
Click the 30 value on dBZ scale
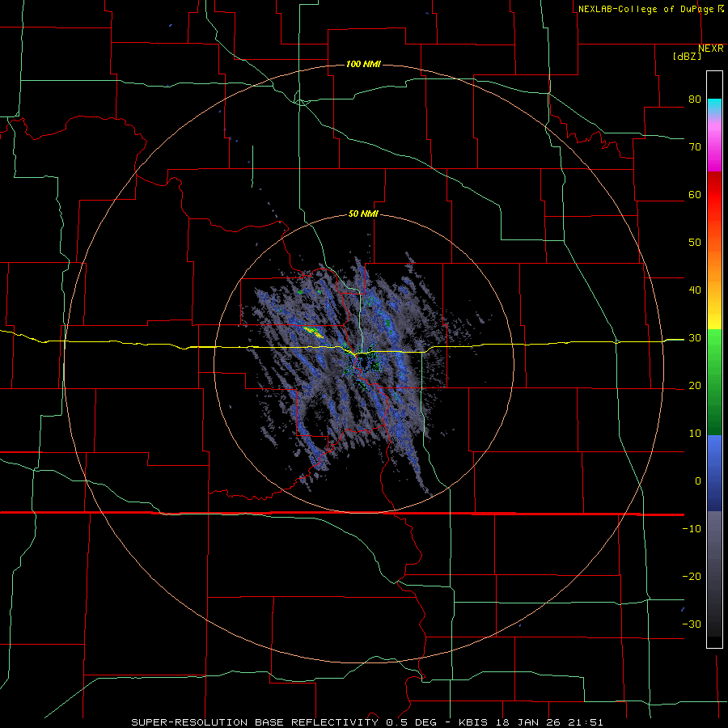(x=695, y=337)
